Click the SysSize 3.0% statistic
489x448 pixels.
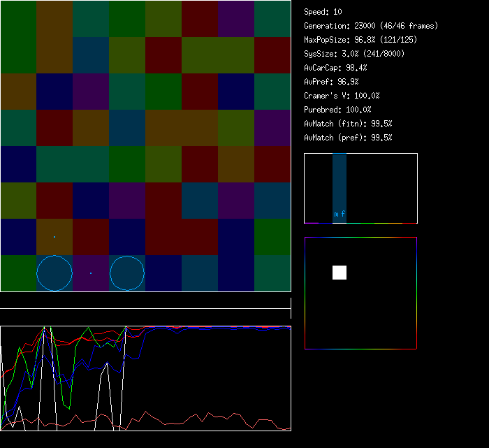coord(353,54)
